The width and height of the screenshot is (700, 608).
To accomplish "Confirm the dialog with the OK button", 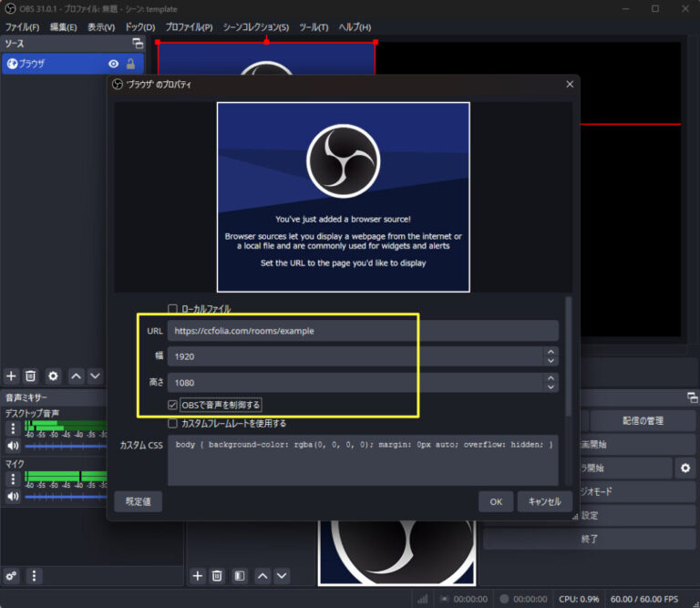I will tap(495, 501).
